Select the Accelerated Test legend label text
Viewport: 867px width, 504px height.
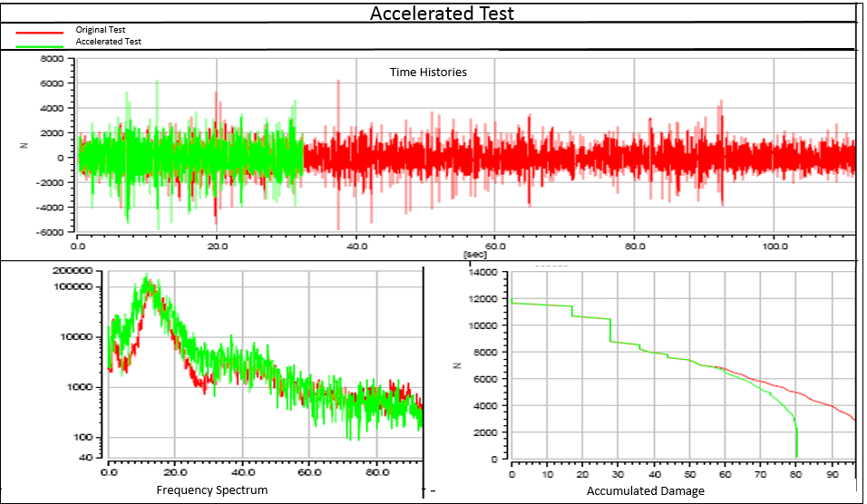point(108,42)
